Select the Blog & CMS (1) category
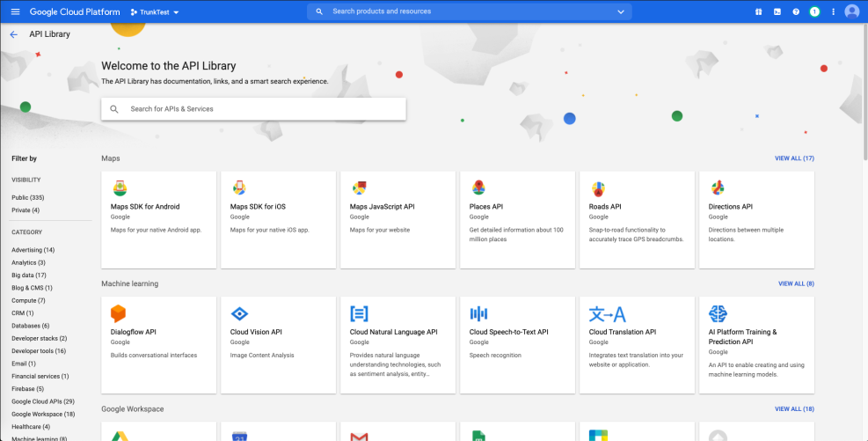The height and width of the screenshot is (441, 868). coord(33,288)
